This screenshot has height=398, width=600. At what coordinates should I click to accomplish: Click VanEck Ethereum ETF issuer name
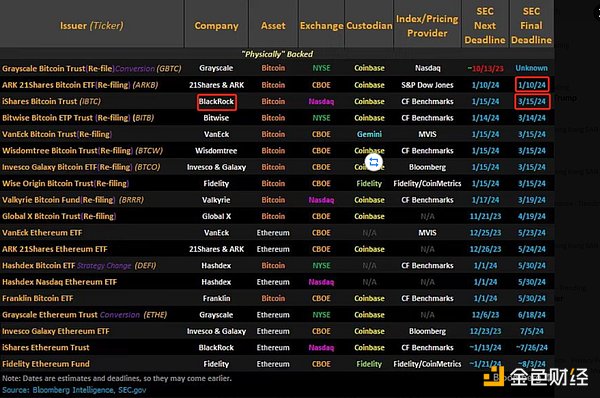pyautogui.click(x=42, y=233)
